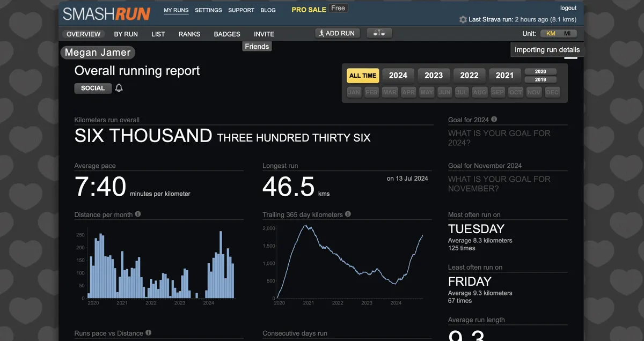644x341 pixels.
Task: Click info icon next to Goal for 2024
Action: (494, 120)
